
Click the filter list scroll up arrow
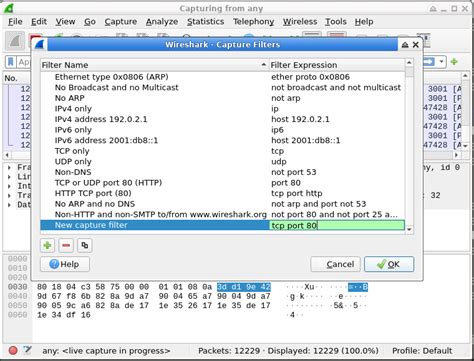click(x=409, y=63)
